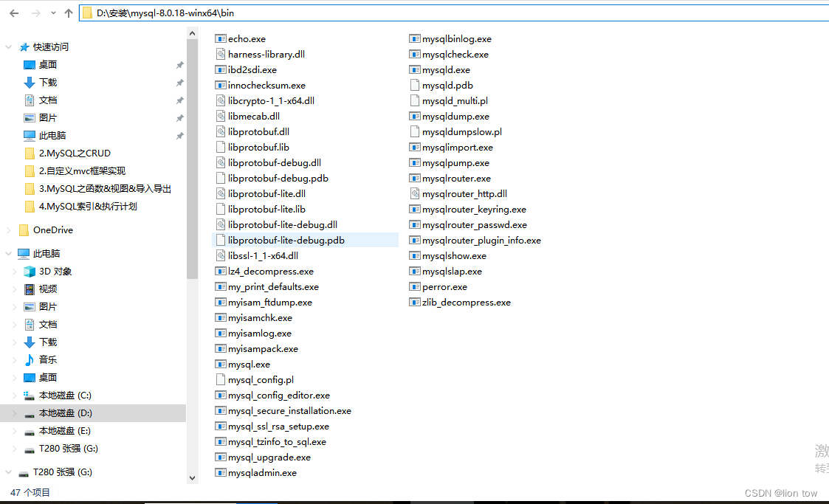Open 文档 under quick access

[x=47, y=100]
